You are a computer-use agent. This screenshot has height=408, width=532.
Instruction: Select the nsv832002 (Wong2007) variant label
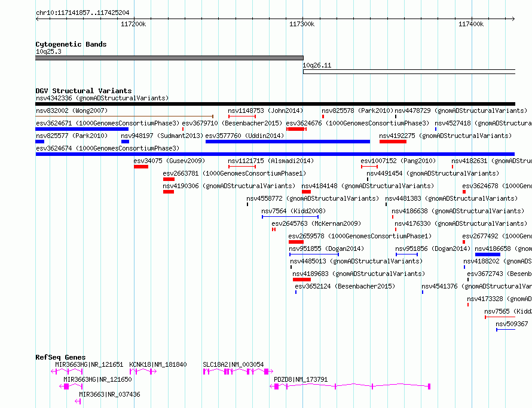(x=72, y=111)
